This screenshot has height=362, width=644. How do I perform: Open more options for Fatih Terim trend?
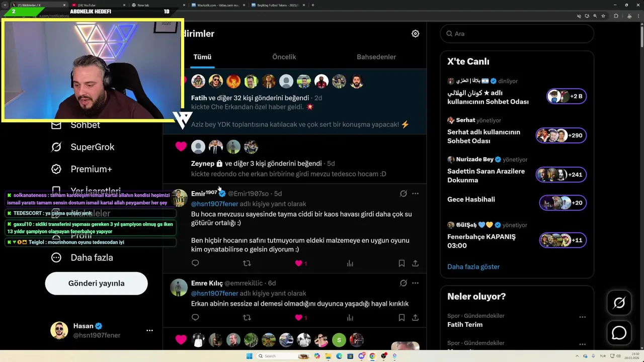(582, 317)
